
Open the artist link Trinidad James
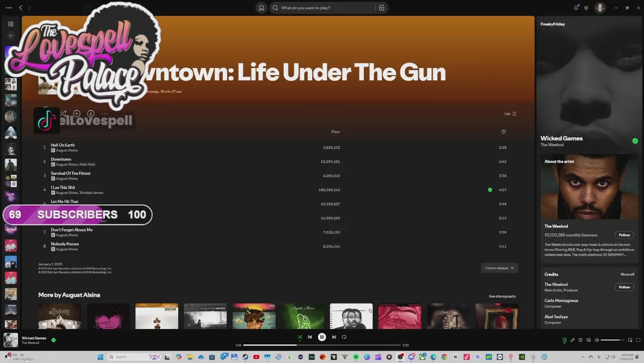[91, 193]
